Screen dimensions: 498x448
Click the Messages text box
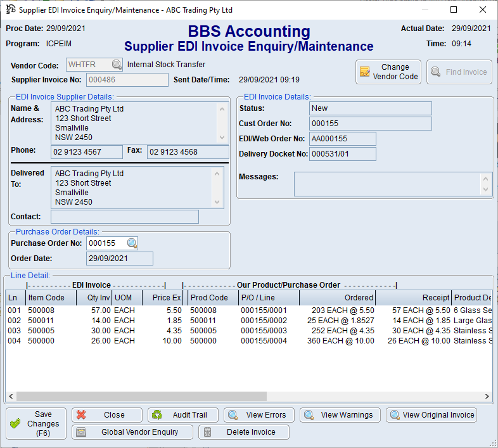387,184
